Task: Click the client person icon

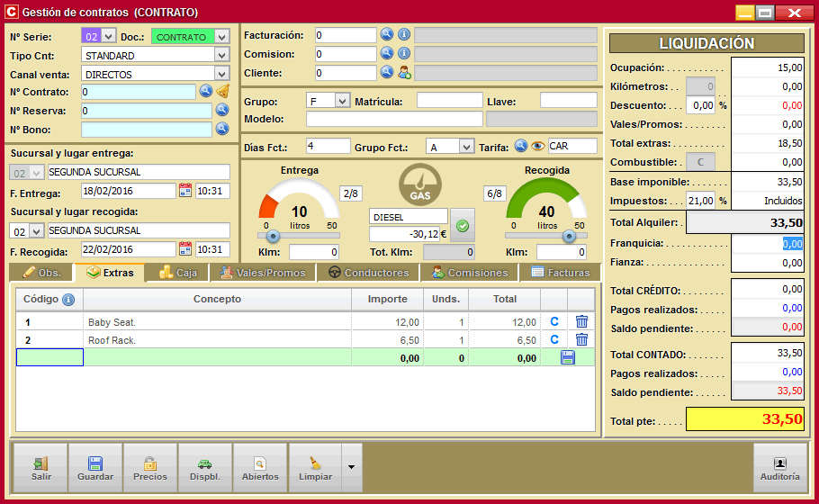Action: point(404,73)
